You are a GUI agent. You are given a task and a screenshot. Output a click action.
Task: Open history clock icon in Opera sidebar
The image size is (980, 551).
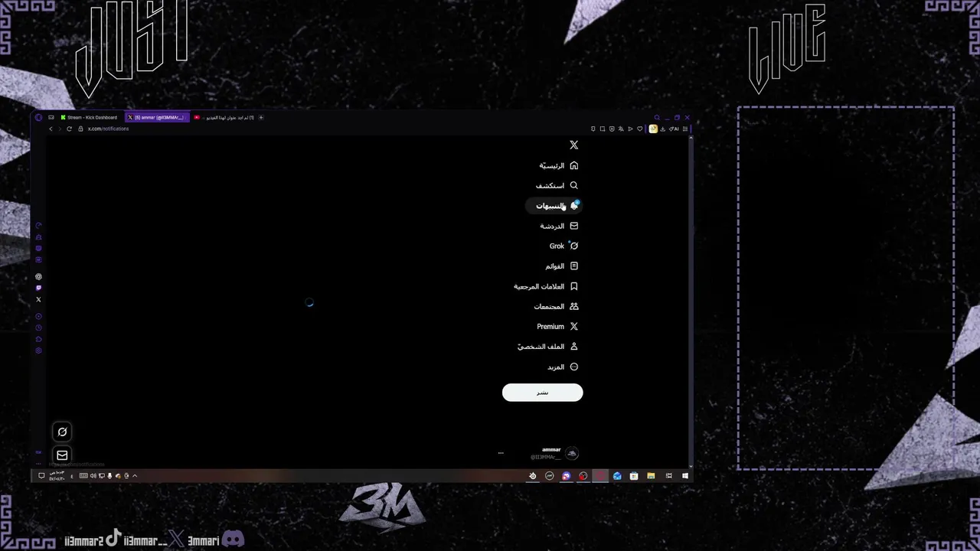38,328
